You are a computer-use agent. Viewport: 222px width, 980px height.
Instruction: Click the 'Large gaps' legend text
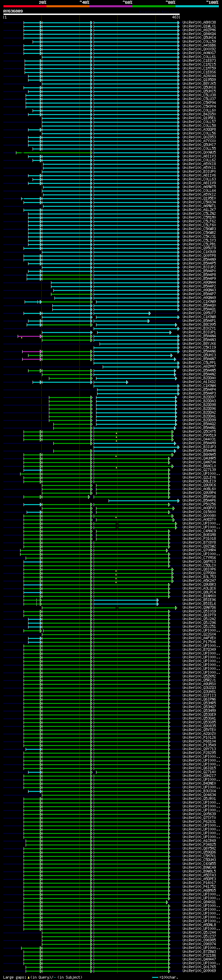tap(15, 977)
